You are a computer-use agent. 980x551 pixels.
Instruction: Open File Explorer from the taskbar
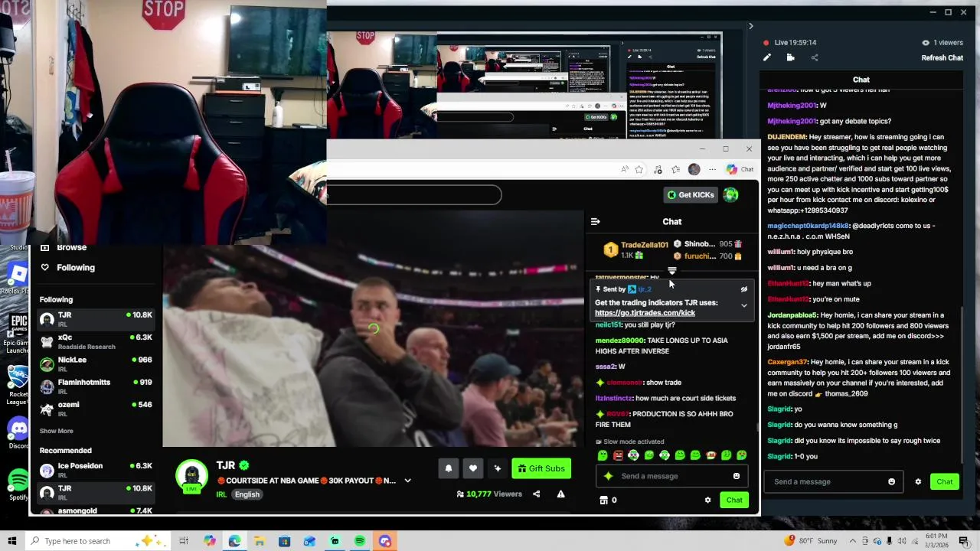(x=259, y=541)
